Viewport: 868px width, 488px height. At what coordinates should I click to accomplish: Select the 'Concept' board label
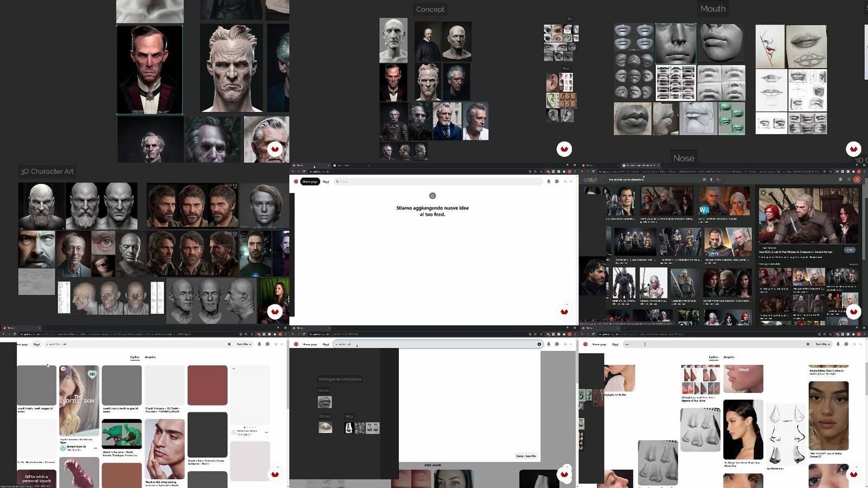[x=430, y=9]
